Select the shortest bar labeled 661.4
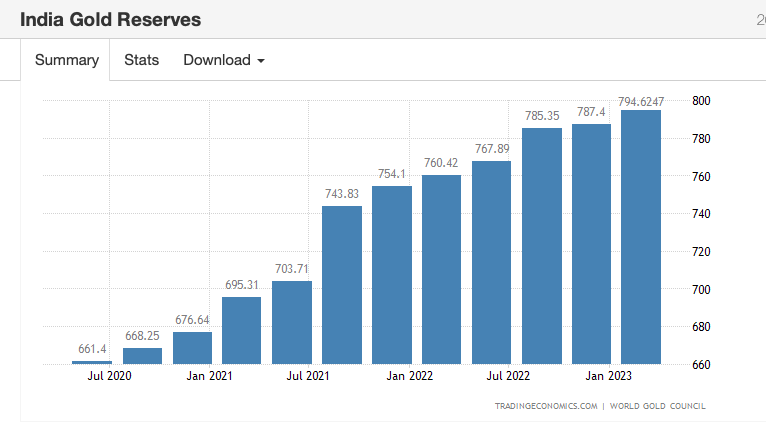This screenshot has width=766, height=443. point(92,362)
